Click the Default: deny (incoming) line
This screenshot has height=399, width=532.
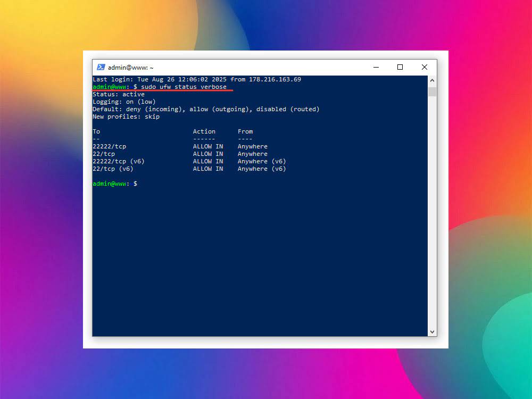coord(206,109)
